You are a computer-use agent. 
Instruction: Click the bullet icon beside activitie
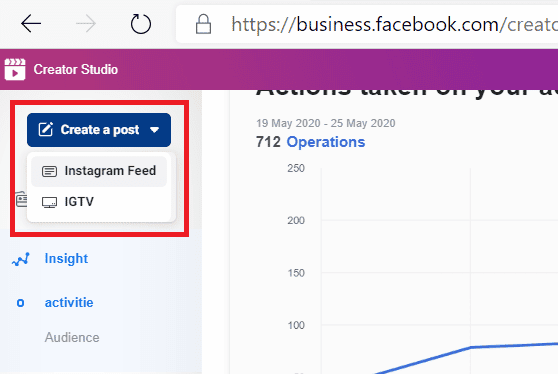click(x=21, y=303)
